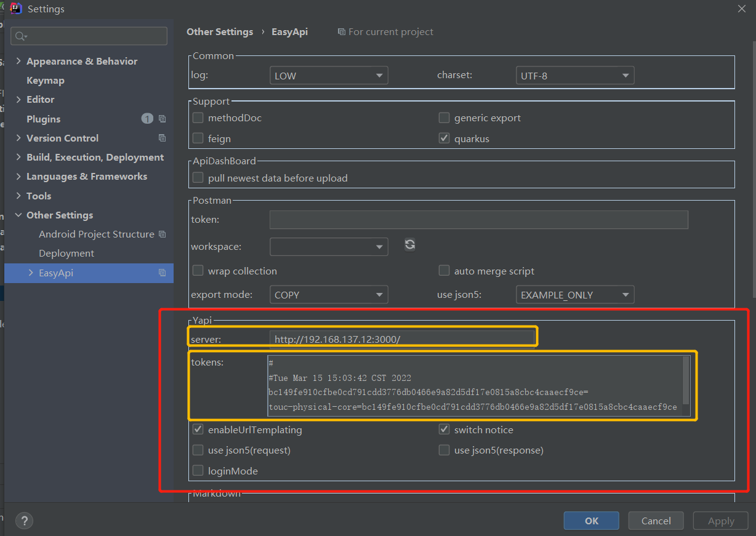Expand Appearance & Behavior settings
Viewport: 756px width, 536px height.
pyautogui.click(x=18, y=61)
